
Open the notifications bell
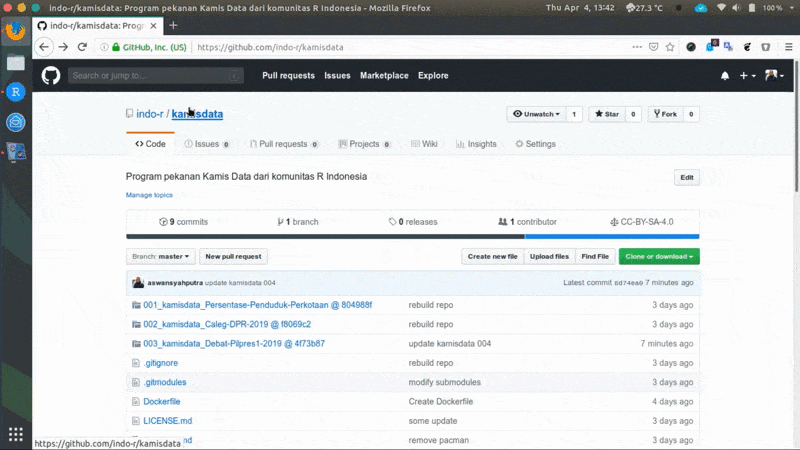click(724, 76)
